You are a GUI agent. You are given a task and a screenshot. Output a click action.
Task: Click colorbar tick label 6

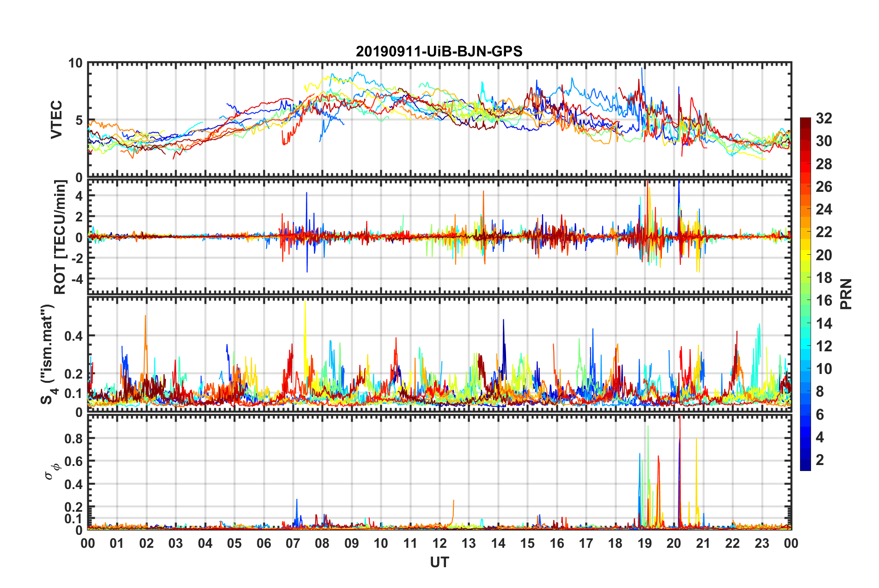click(x=820, y=414)
